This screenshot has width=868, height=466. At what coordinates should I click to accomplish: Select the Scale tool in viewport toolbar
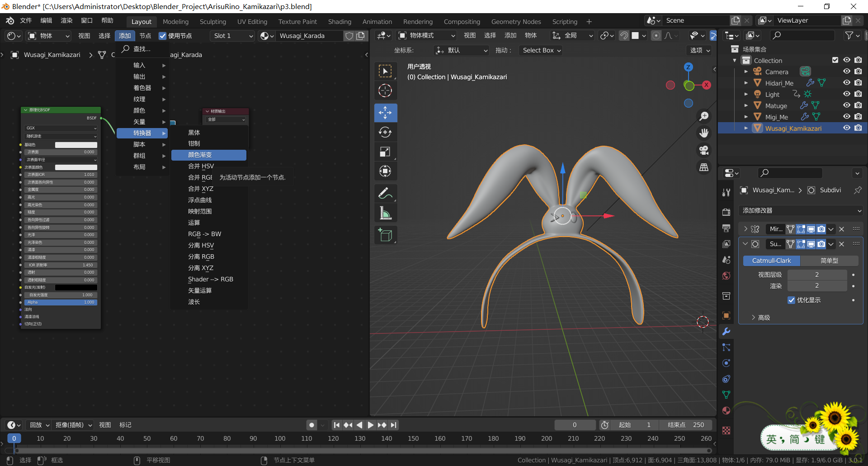pos(385,152)
